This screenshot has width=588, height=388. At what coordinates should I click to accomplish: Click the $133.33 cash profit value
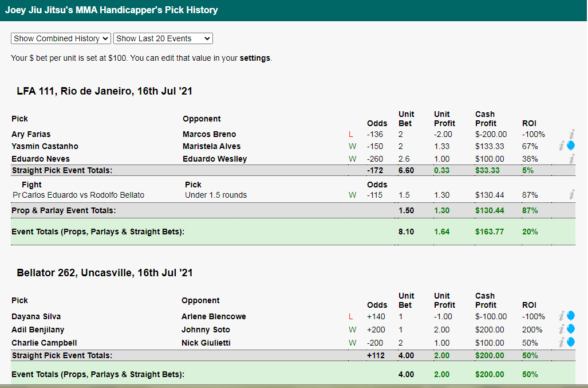(x=490, y=146)
